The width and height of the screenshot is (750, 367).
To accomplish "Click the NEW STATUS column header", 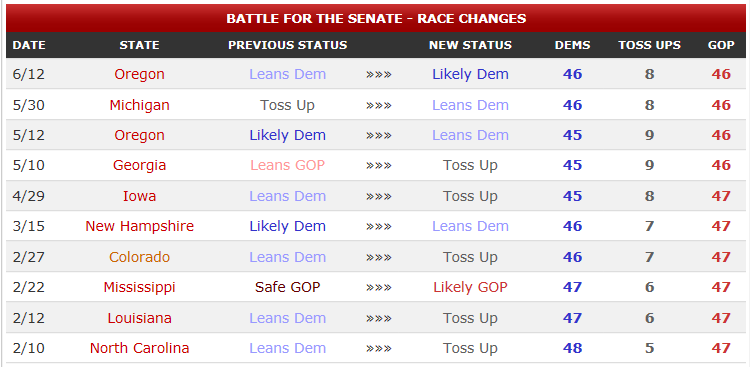I will 470,45.
